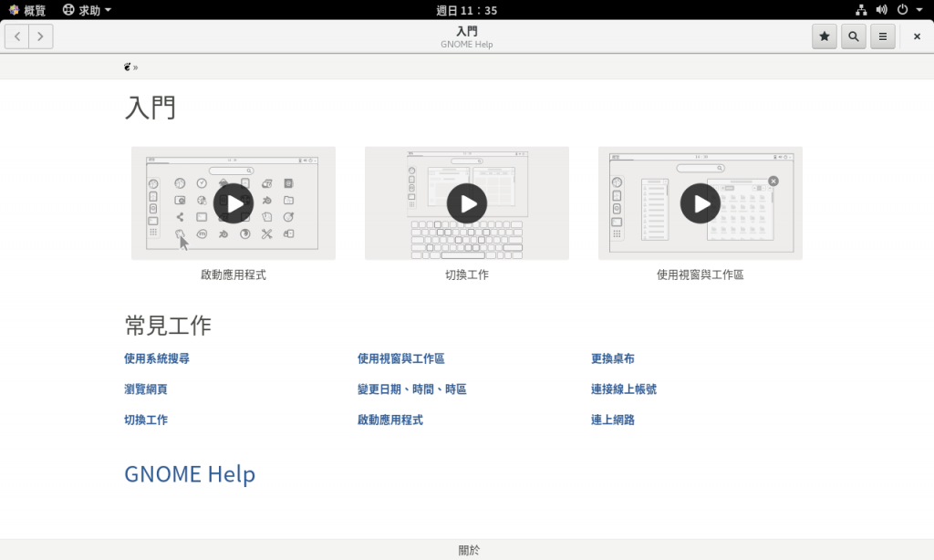Open search with the magnifier icon

click(854, 36)
